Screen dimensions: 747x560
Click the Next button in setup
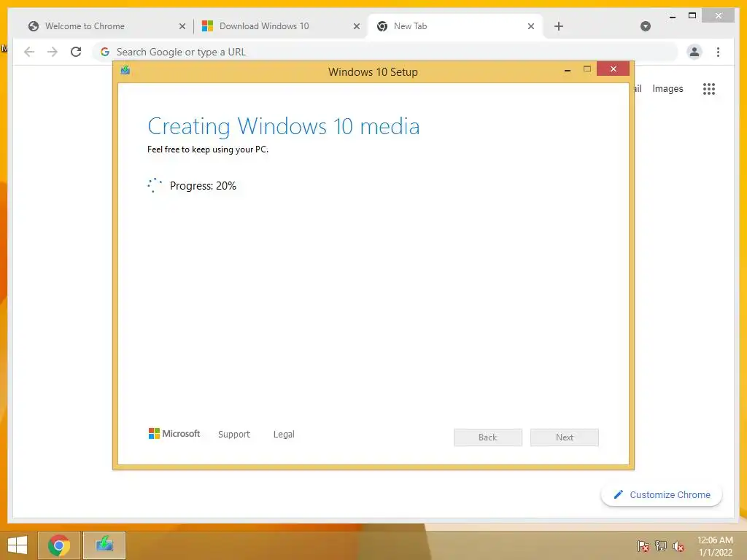(565, 437)
